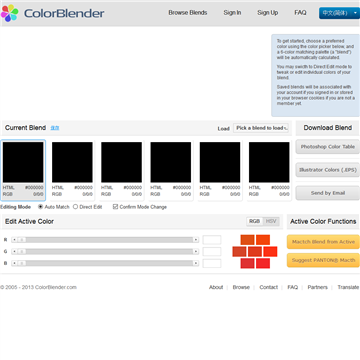360x360 pixels.
Task: Pick the center variation swatch
Action: click(255, 251)
